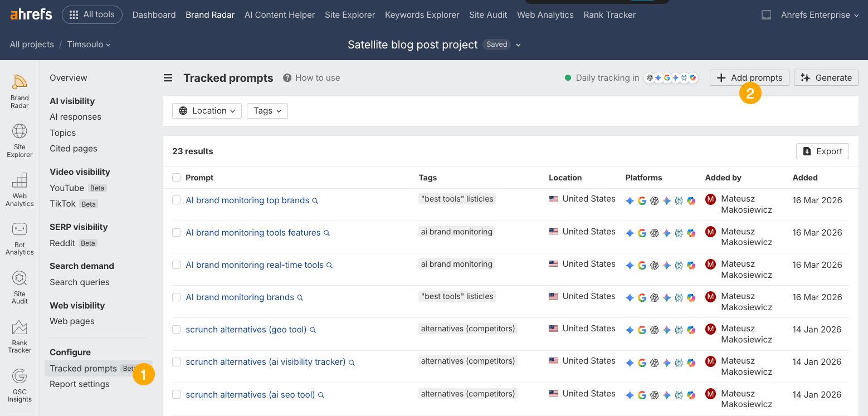The width and height of the screenshot is (868, 416).
Task: Click search icon next to AI brand monitoring brands
Action: click(x=300, y=297)
